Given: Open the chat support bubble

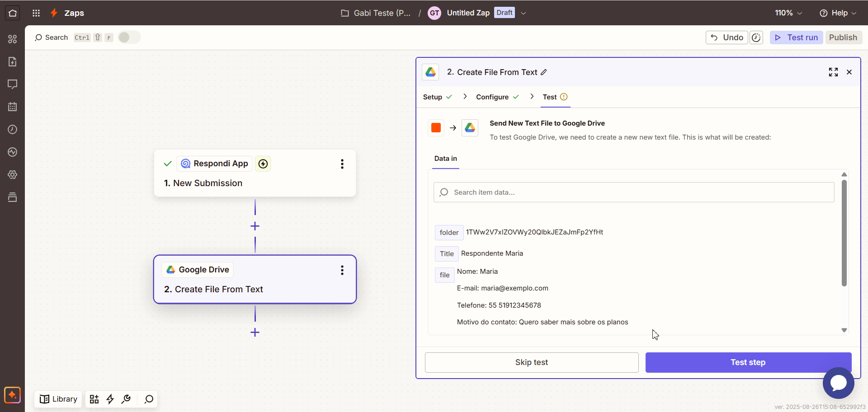Looking at the screenshot, I should coord(839,383).
